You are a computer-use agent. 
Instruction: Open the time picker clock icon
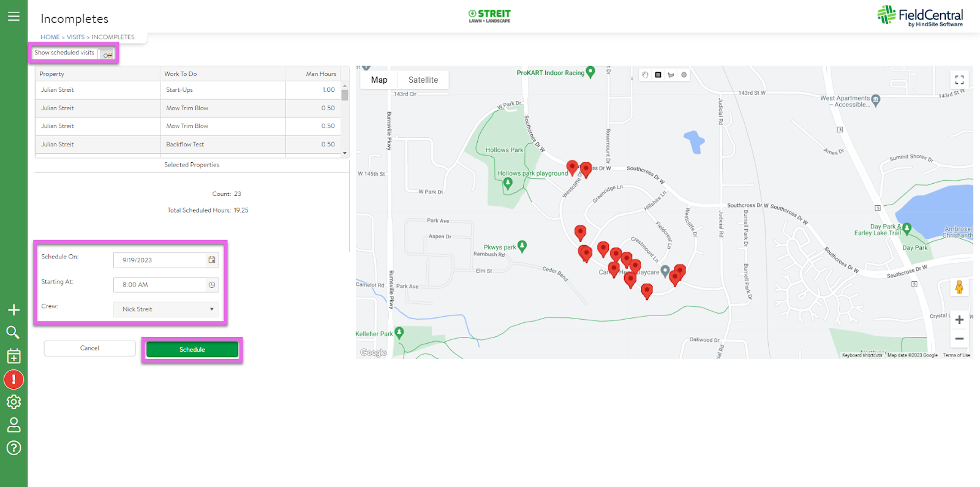[x=212, y=285]
